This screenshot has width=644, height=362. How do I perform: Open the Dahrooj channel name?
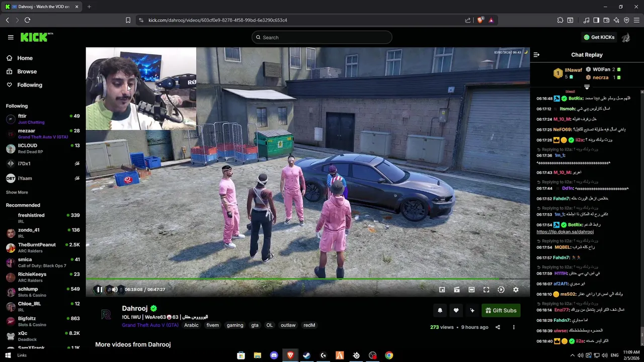[x=135, y=308]
